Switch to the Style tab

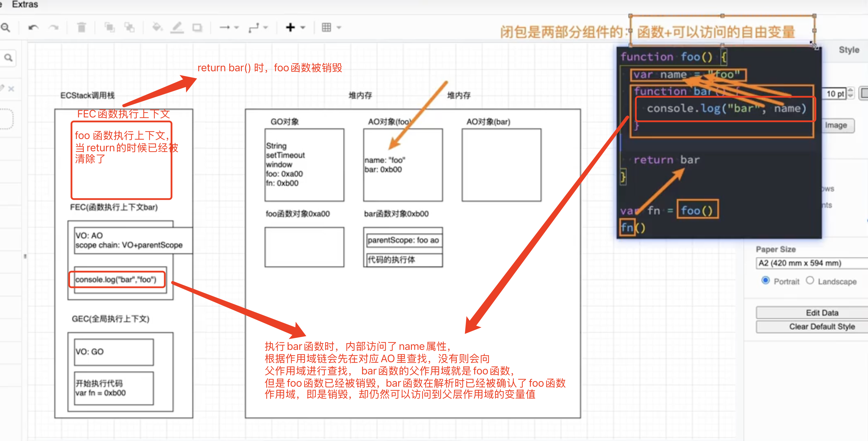(849, 50)
